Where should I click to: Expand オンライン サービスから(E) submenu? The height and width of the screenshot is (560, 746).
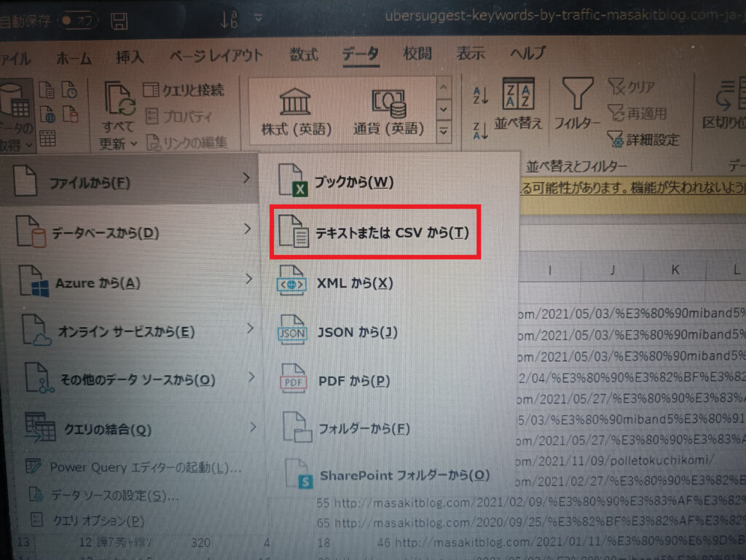tap(137, 331)
